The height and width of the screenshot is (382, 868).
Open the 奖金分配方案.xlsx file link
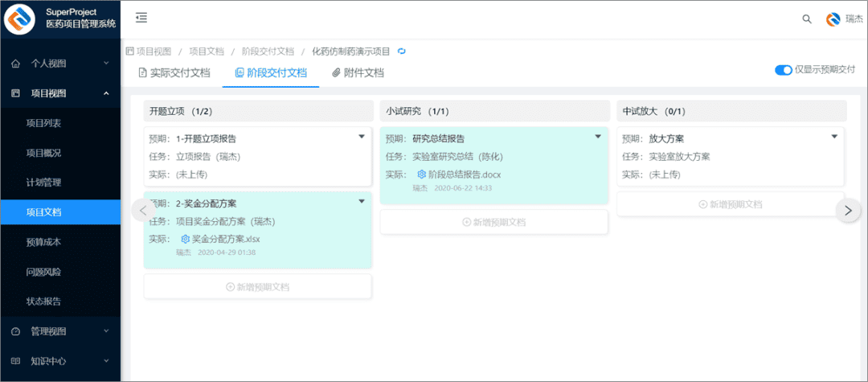[225, 239]
